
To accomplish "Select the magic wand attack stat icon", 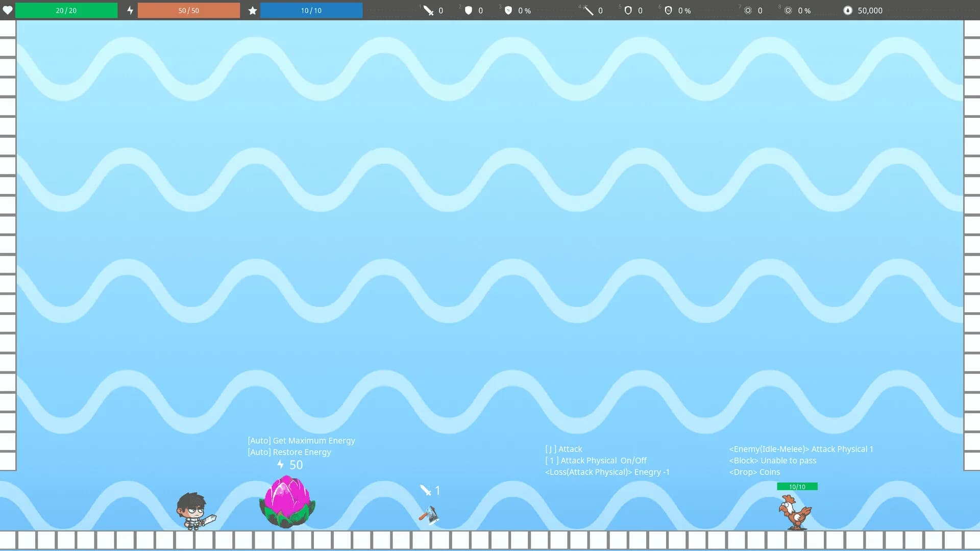I will coord(588,10).
